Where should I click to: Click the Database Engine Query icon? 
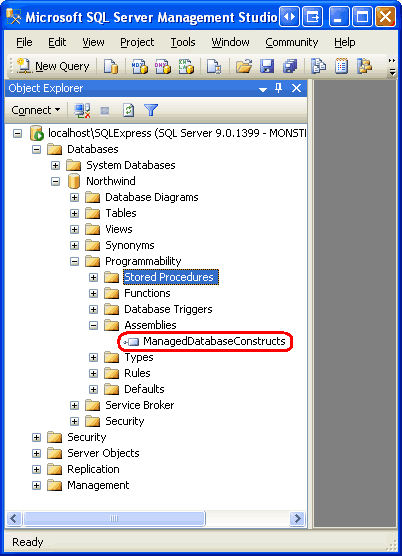[111, 66]
